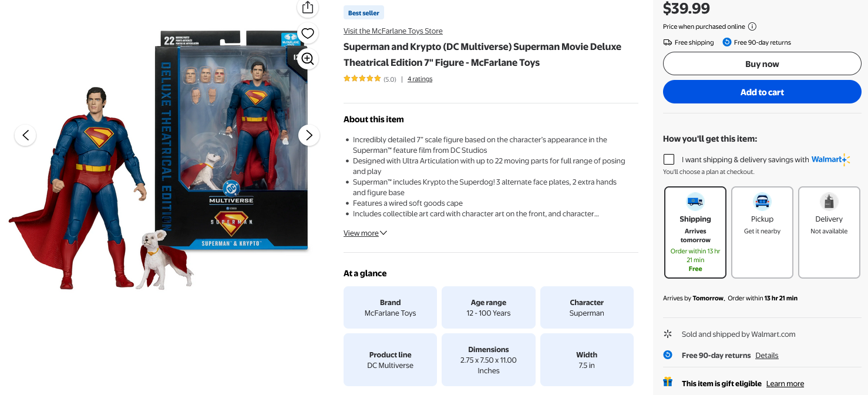Add the Superman figure to cart
The width and height of the screenshot is (868, 395).
point(762,92)
